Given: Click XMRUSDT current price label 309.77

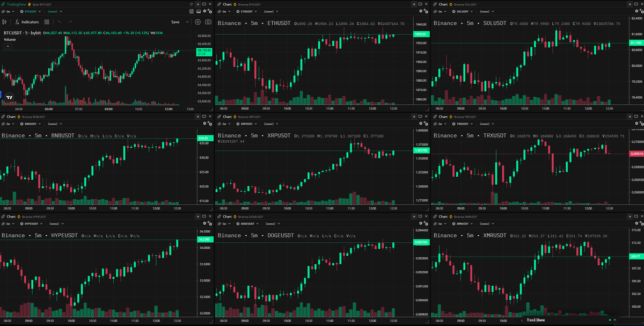Looking at the screenshot, I should [636, 257].
